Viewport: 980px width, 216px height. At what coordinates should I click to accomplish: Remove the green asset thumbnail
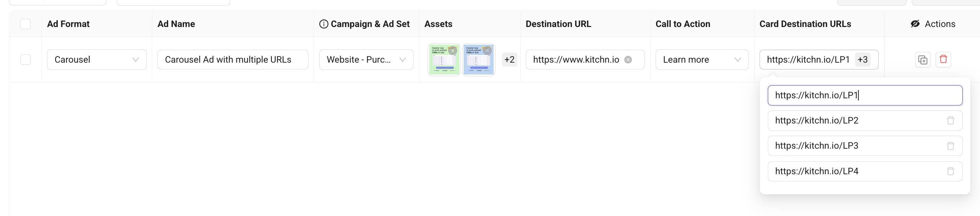pyautogui.click(x=452, y=50)
